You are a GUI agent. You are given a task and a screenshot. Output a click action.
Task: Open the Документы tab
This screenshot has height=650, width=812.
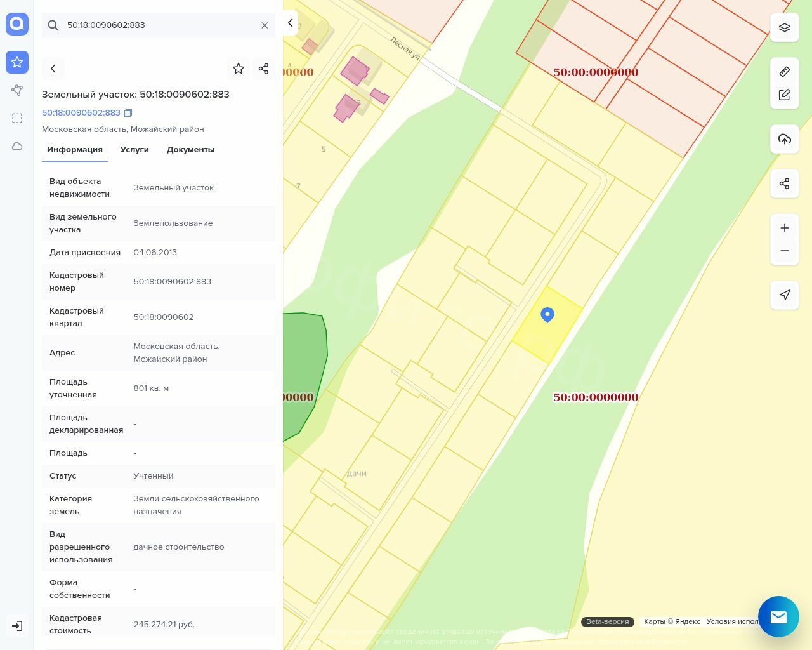click(x=190, y=150)
